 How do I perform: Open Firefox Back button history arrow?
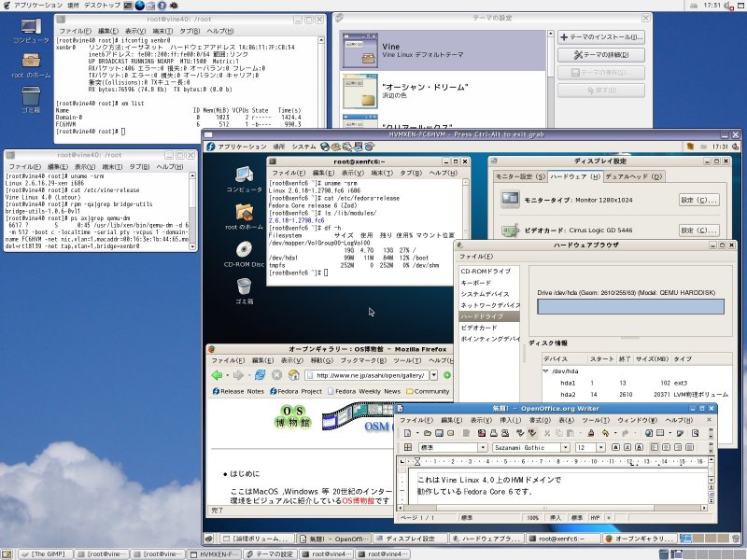[227, 376]
